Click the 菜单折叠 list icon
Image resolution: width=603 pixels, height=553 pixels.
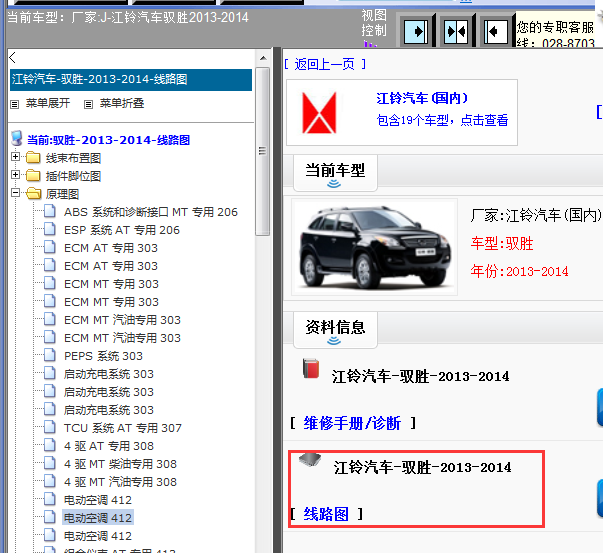[88, 104]
